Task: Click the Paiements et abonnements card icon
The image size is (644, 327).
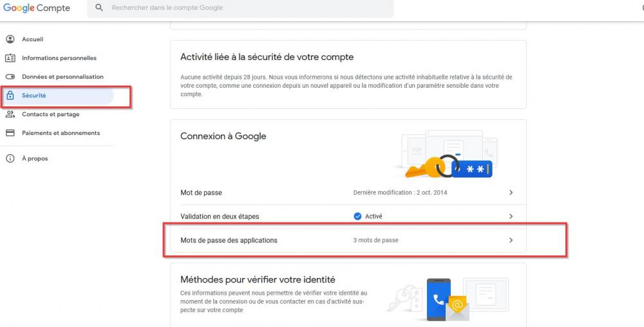Action: 10,133
